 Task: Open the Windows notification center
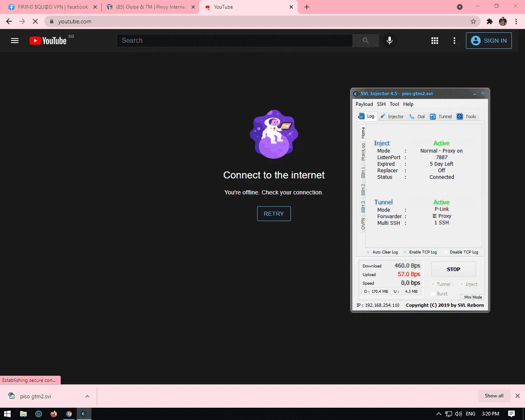click(x=511, y=414)
